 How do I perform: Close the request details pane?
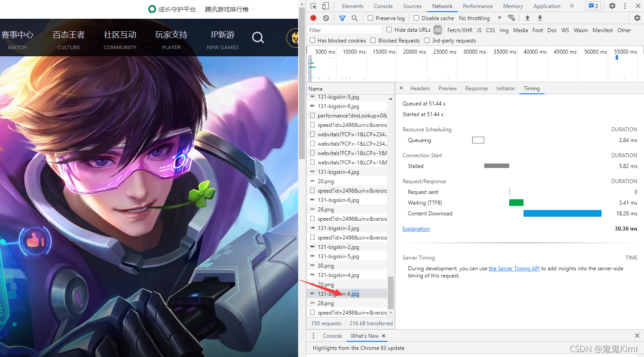pyautogui.click(x=401, y=88)
